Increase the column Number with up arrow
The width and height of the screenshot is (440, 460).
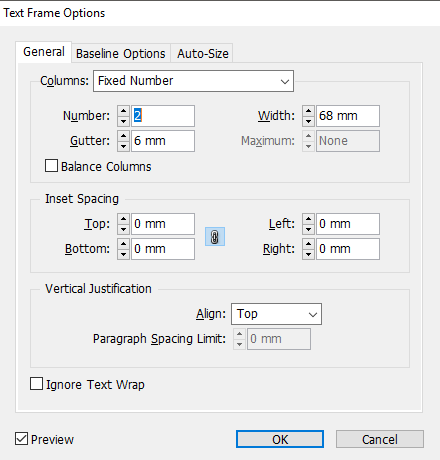point(123,111)
